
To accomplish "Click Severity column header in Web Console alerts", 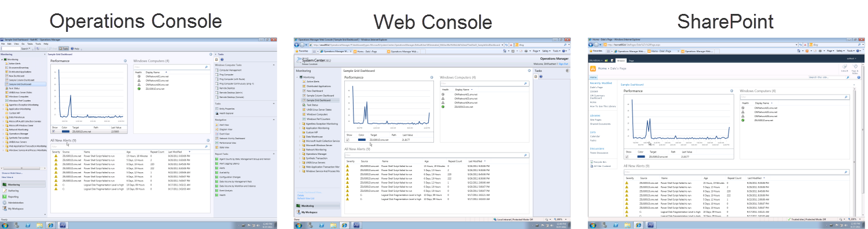I will point(350,161).
